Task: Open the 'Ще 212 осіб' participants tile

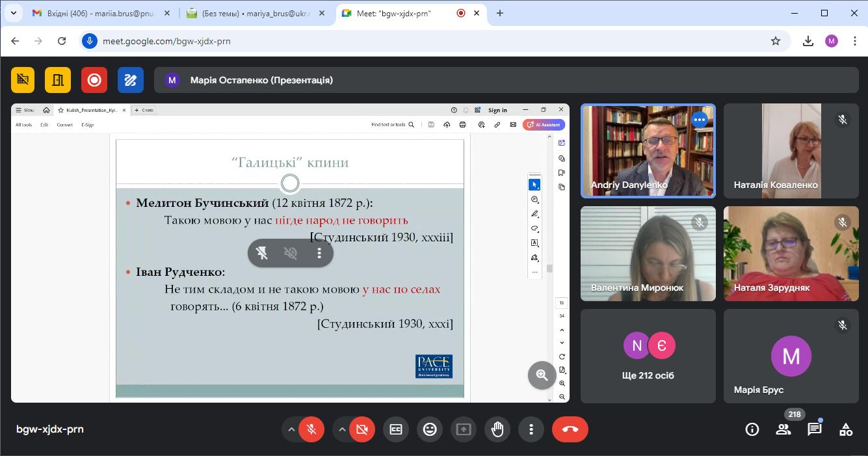Action: (x=648, y=356)
